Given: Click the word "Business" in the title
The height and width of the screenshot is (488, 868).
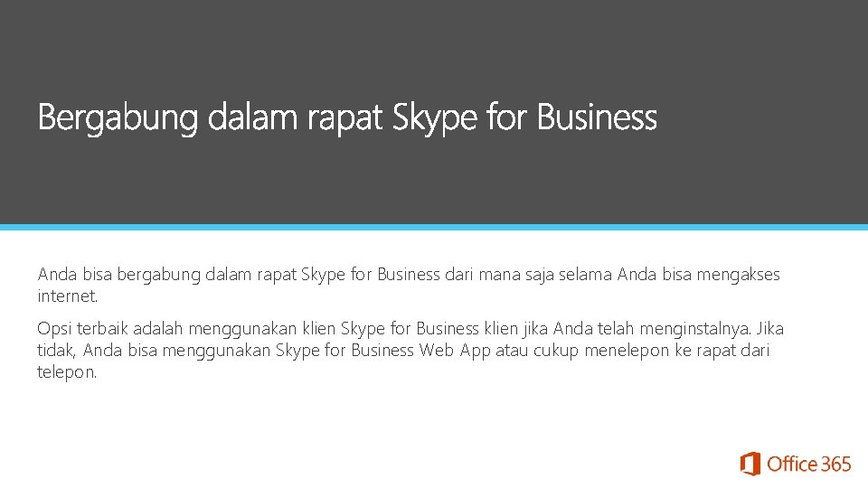Looking at the screenshot, I should click(596, 118).
